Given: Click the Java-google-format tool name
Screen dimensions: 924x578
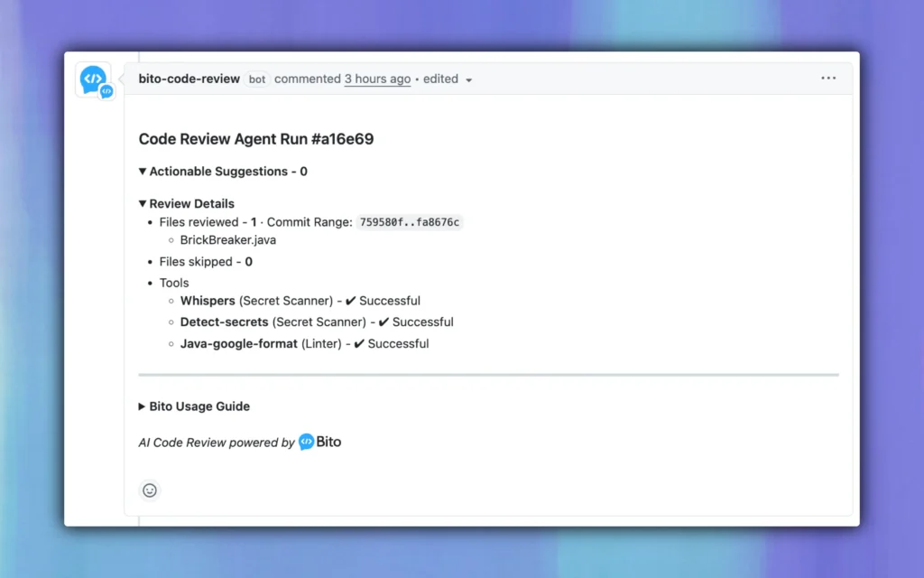Looking at the screenshot, I should pos(238,344).
